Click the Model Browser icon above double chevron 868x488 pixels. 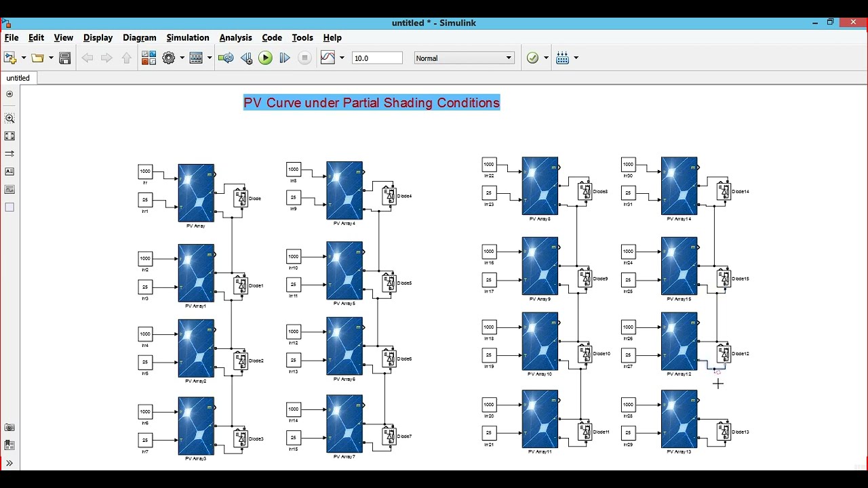pos(9,445)
